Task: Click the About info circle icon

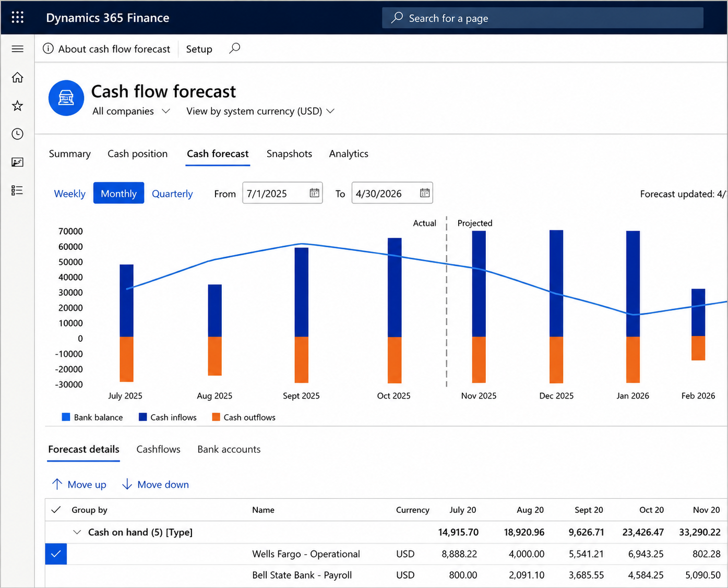Action: click(x=48, y=49)
